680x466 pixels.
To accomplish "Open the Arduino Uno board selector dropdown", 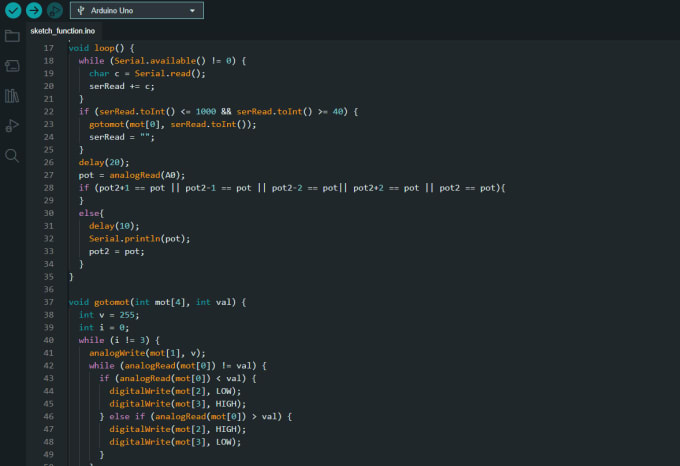I will 137,10.
